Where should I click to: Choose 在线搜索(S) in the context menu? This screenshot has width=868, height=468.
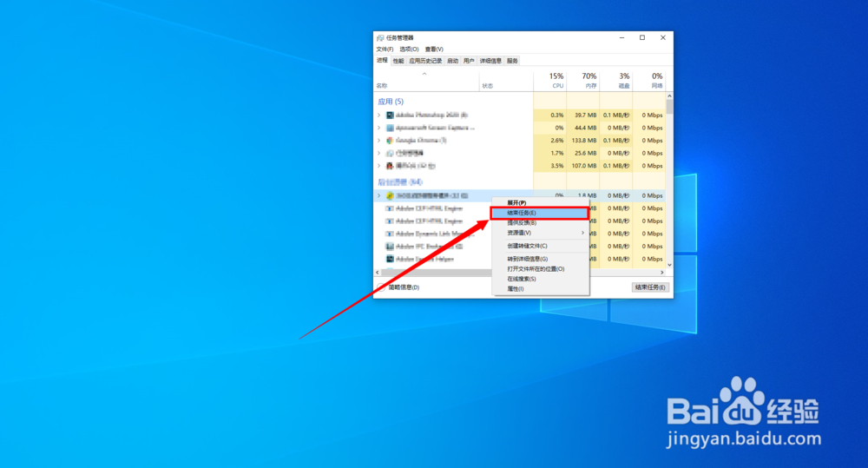(x=540, y=279)
